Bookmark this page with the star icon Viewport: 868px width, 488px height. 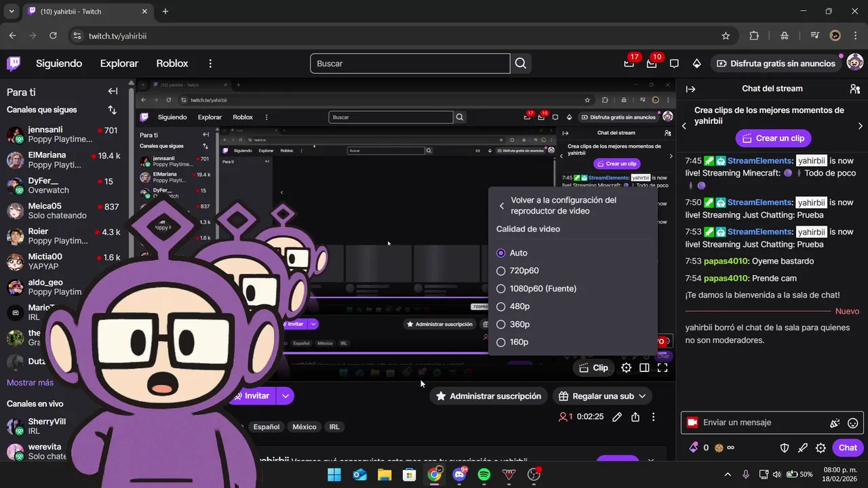(x=726, y=36)
